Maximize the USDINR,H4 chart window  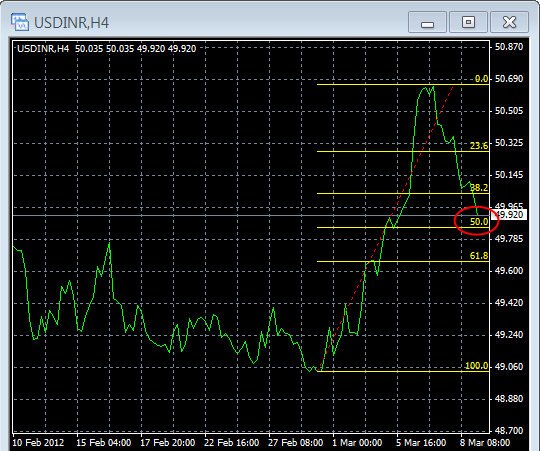click(x=468, y=22)
